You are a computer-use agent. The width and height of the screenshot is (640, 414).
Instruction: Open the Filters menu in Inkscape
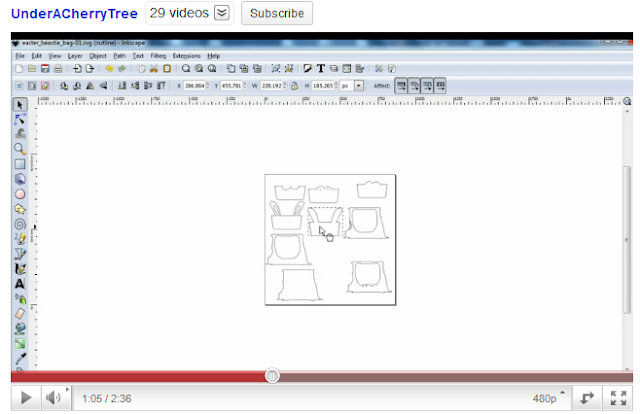click(x=158, y=56)
